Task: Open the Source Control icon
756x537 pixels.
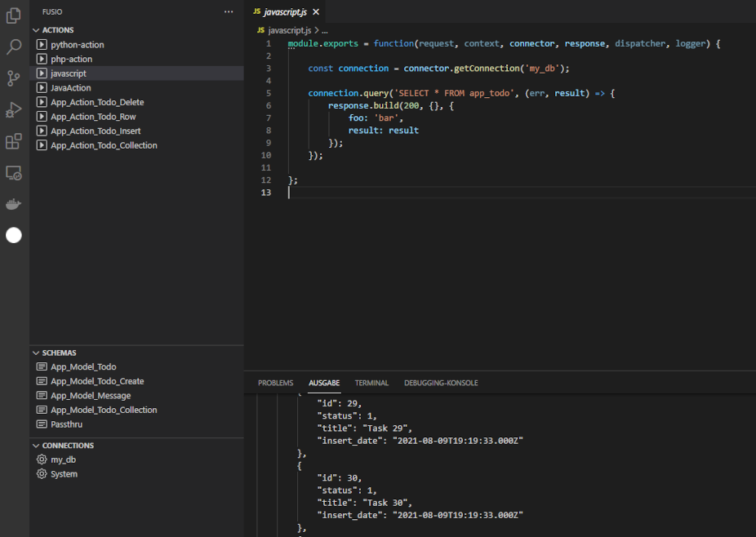Action: click(14, 78)
